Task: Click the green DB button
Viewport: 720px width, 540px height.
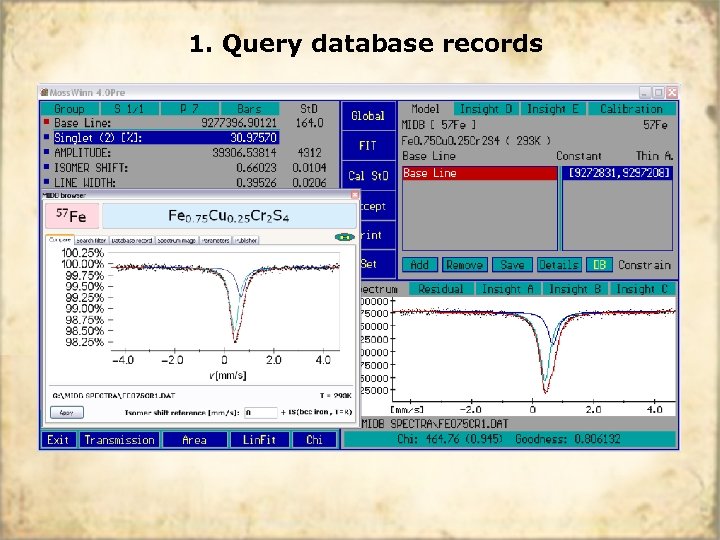Action: (x=599, y=265)
